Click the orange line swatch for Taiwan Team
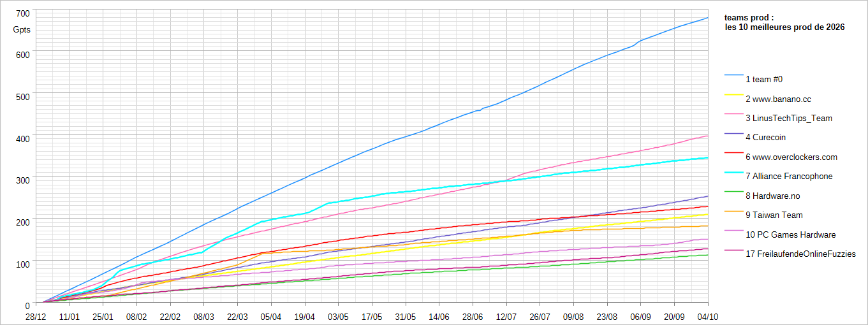 733,212
